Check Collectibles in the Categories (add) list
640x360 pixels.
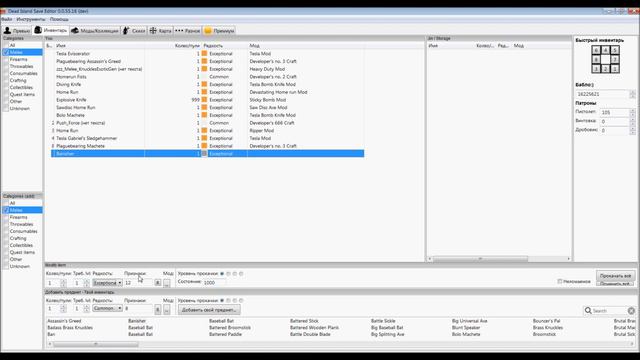(x=6, y=245)
